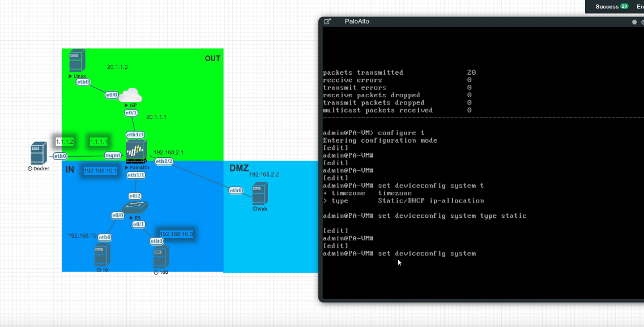Click the 192.168.2.1 address label
644x327 pixels.
coord(169,152)
